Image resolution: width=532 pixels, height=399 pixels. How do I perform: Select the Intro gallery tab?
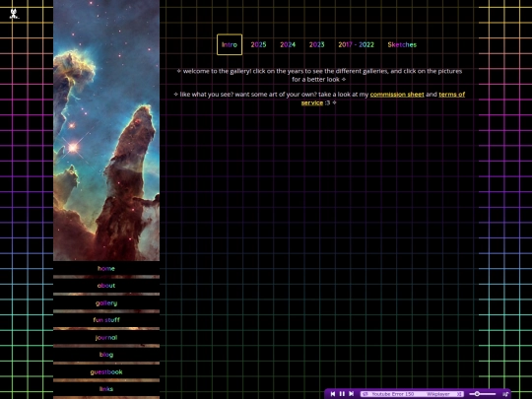coord(230,44)
